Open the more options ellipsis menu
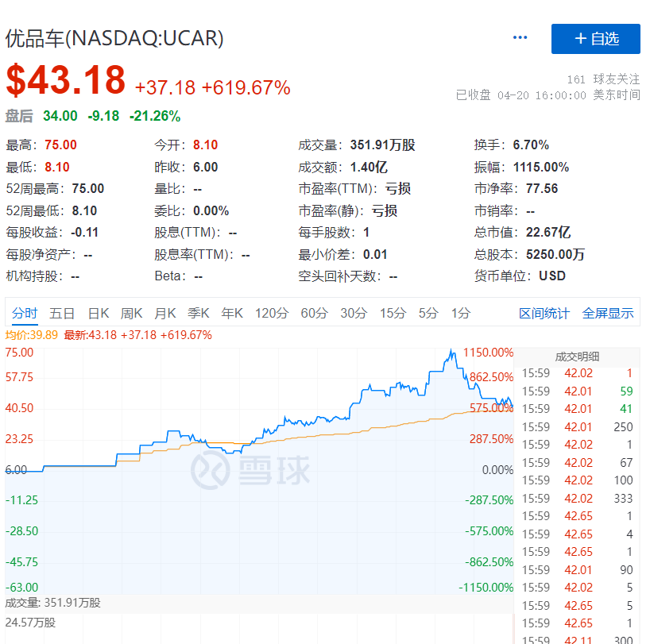This screenshot has width=650, height=644. (520, 37)
